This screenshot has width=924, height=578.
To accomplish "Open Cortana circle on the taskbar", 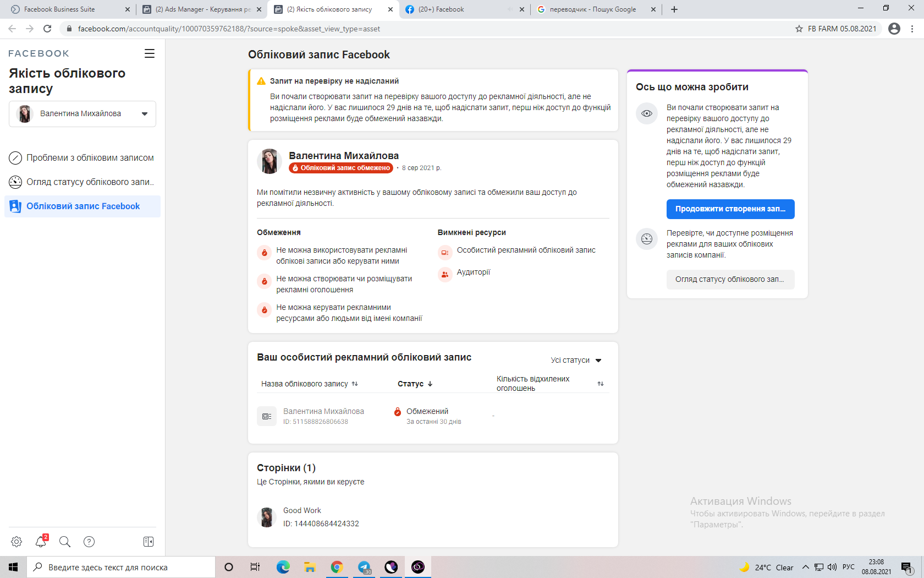I will [x=229, y=567].
